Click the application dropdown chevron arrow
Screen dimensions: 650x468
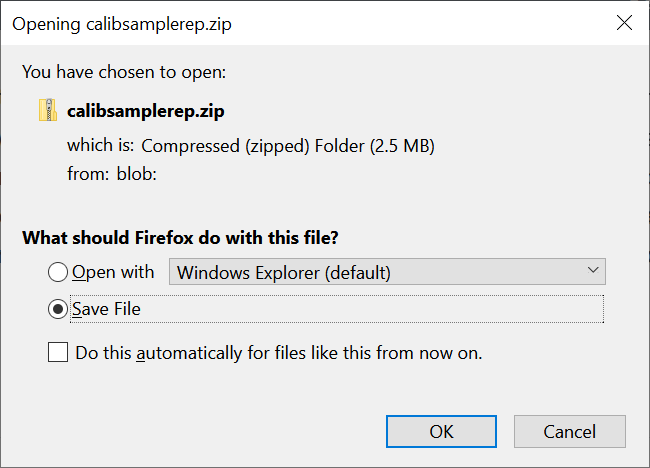593,271
